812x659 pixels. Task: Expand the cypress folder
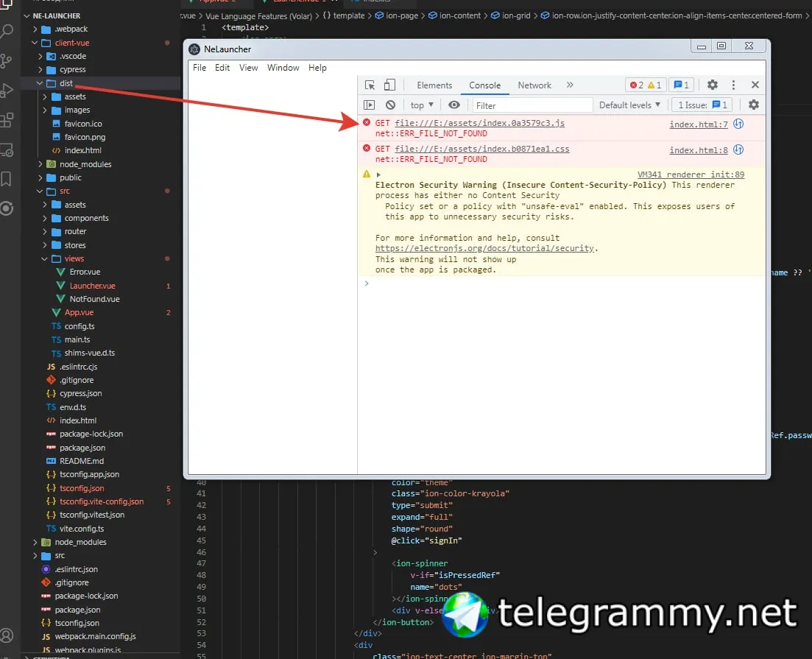(39, 69)
